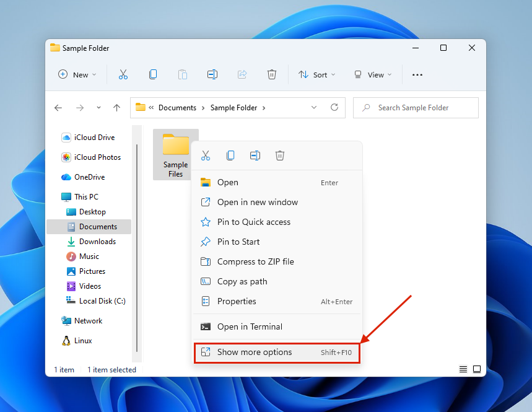532x412 pixels.
Task: Switch to details view in status bar
Action: pos(463,369)
